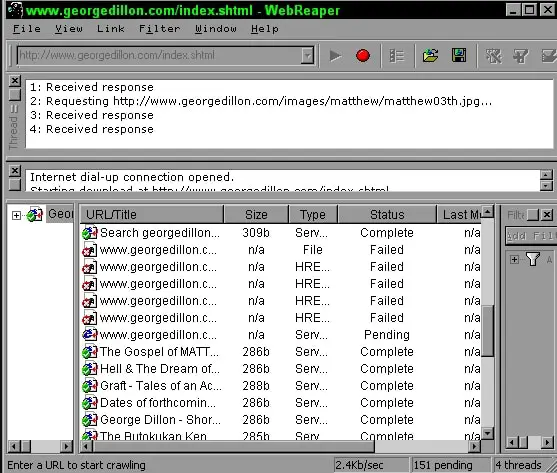557x473 pixels.
Task: Close the log message pane
Action: tap(15, 171)
